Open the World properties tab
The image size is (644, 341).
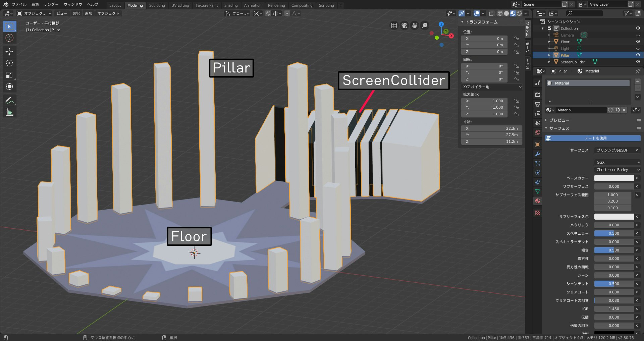click(x=537, y=132)
